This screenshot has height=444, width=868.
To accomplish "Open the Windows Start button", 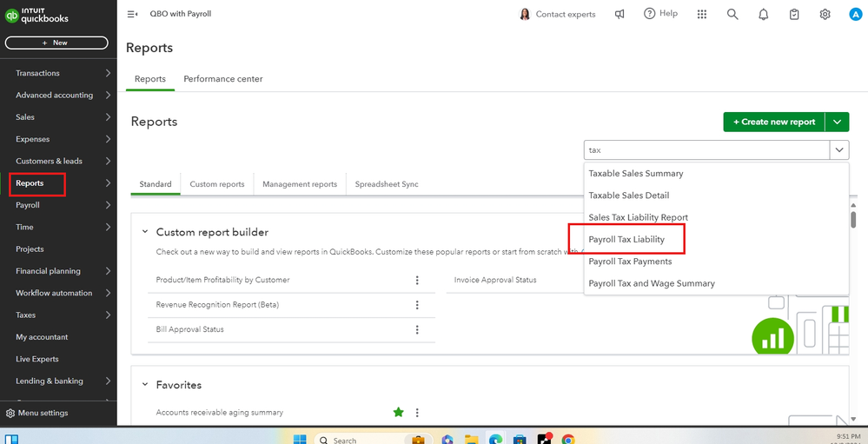I will (300, 440).
